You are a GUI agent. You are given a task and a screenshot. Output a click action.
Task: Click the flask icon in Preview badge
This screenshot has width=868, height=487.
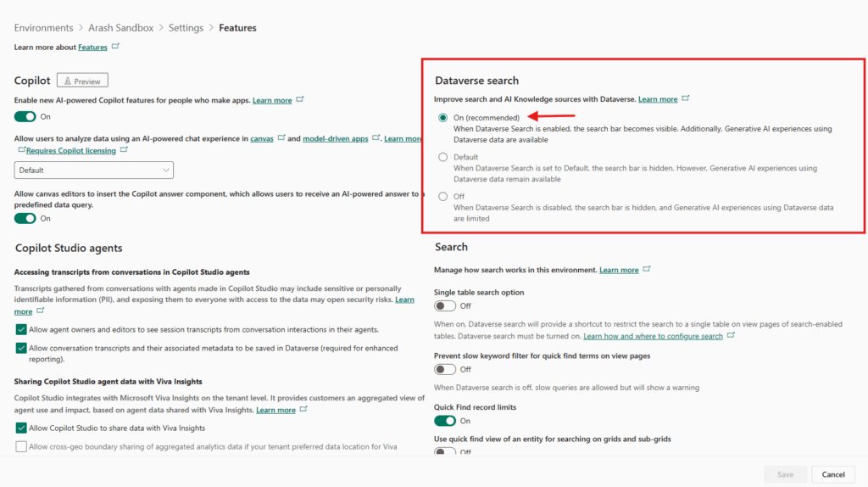point(66,81)
